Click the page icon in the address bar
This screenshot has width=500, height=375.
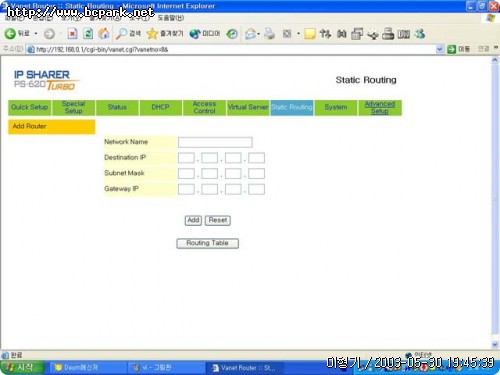(31, 50)
